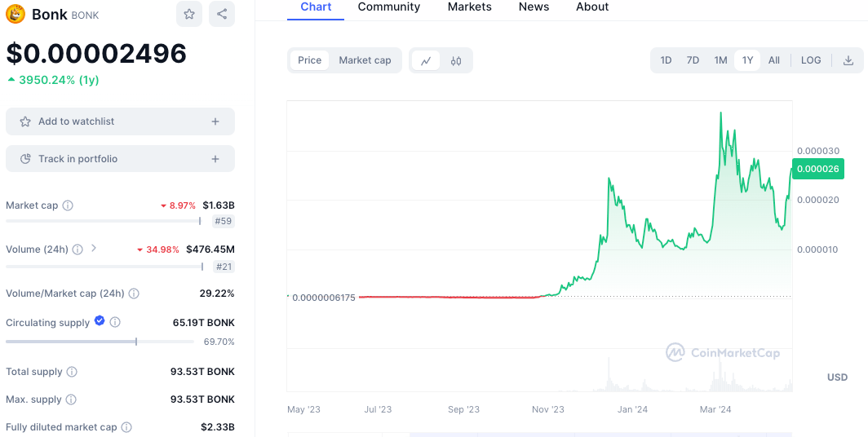Switch to line chart view icon

pyautogui.click(x=426, y=60)
